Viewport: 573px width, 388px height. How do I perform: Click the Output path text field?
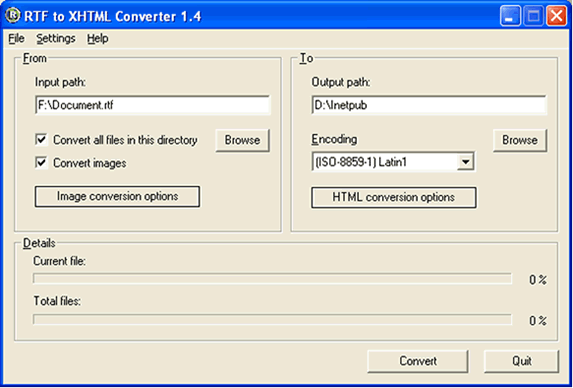[429, 105]
